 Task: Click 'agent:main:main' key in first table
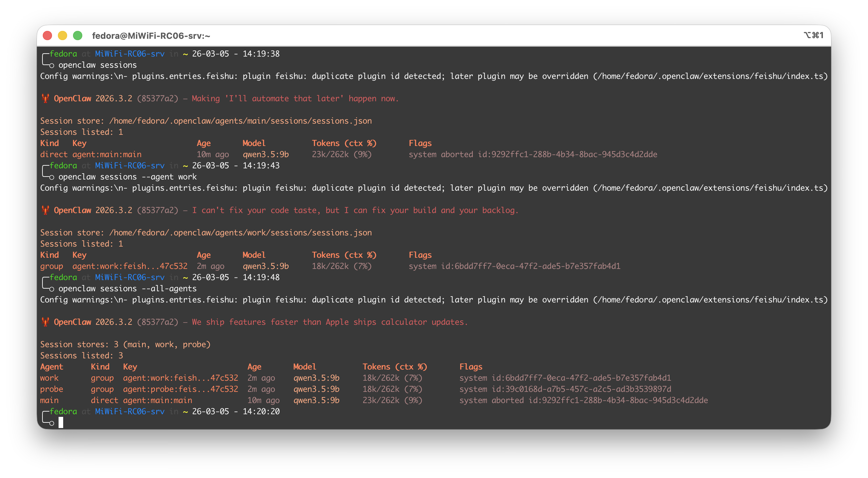107,155
